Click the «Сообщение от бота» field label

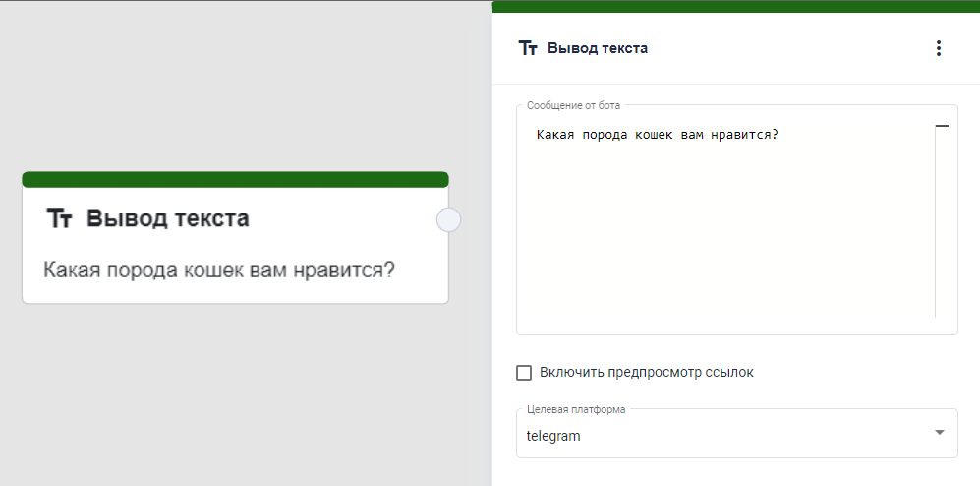(x=573, y=105)
